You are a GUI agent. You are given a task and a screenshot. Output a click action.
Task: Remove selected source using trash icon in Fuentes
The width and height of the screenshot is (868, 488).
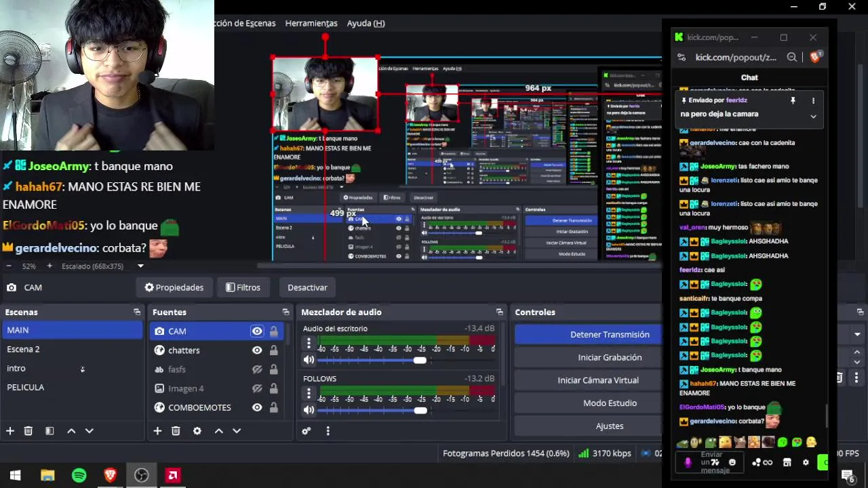click(176, 431)
